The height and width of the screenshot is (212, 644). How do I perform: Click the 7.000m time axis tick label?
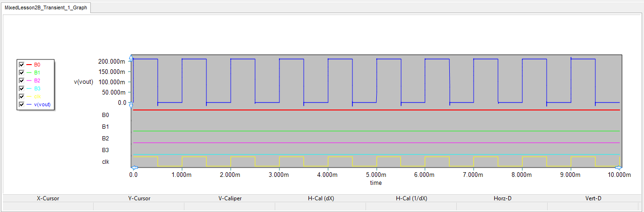click(x=473, y=175)
